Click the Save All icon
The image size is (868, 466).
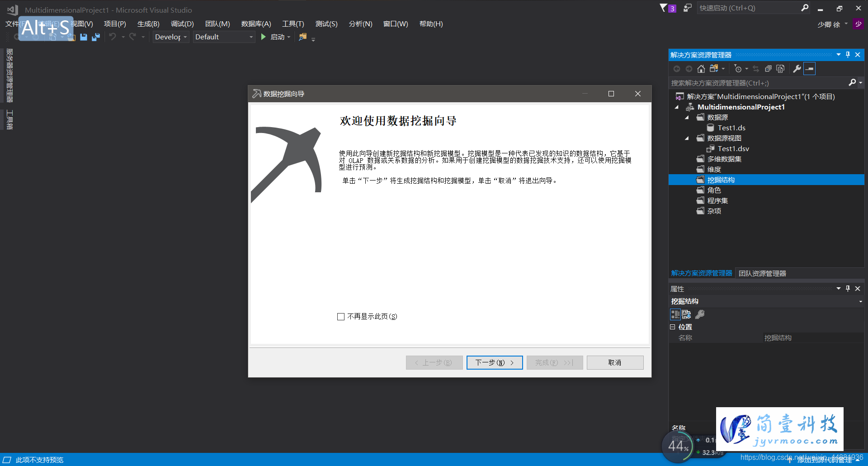pyautogui.click(x=96, y=37)
